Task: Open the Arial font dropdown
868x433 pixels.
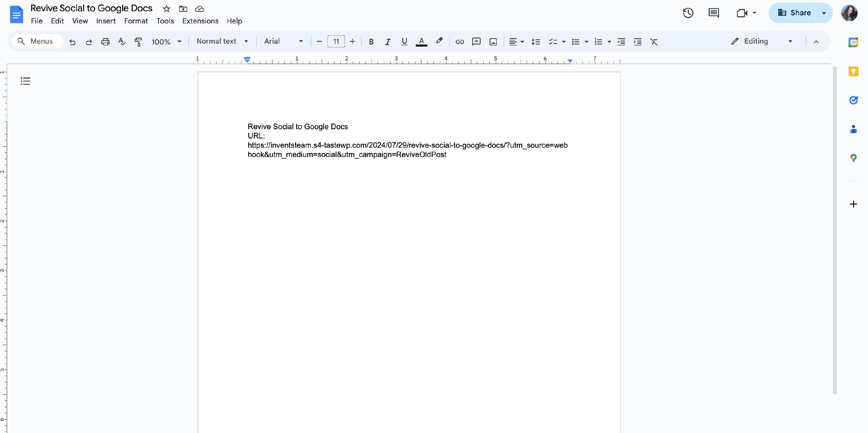Action: click(283, 41)
